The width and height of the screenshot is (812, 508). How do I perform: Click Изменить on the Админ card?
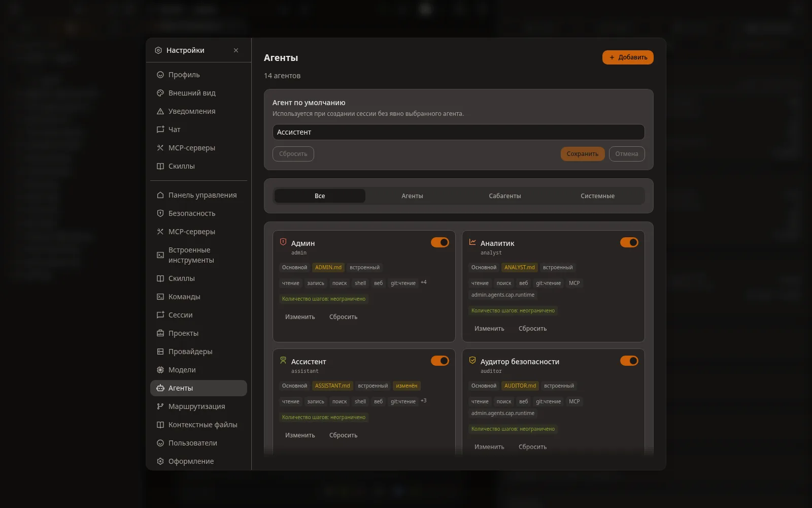coord(300,317)
